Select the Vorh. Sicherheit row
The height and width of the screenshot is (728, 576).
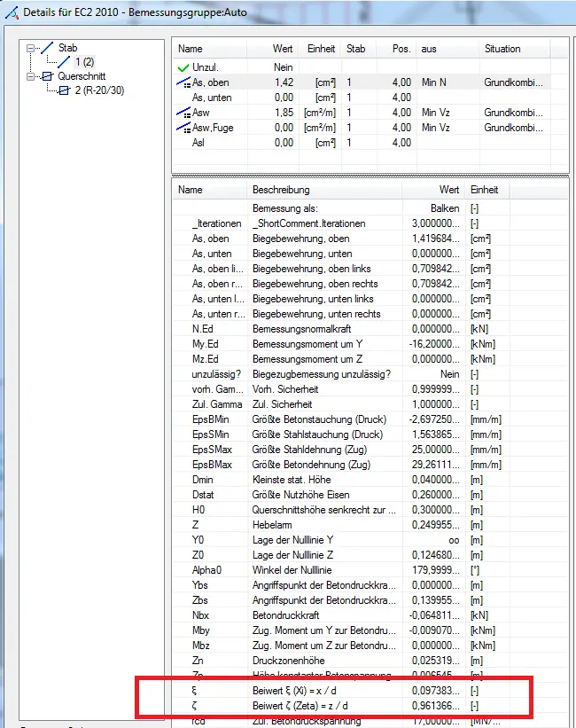(x=341, y=389)
